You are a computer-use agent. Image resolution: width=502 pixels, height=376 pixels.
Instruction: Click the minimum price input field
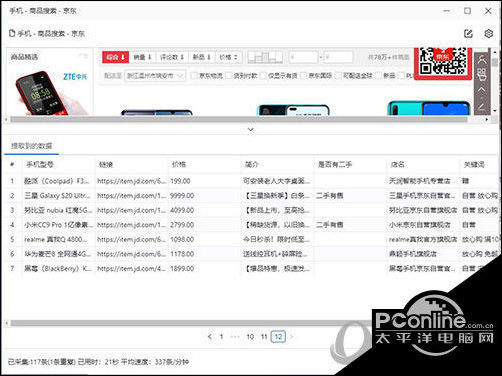pyautogui.click(x=303, y=57)
